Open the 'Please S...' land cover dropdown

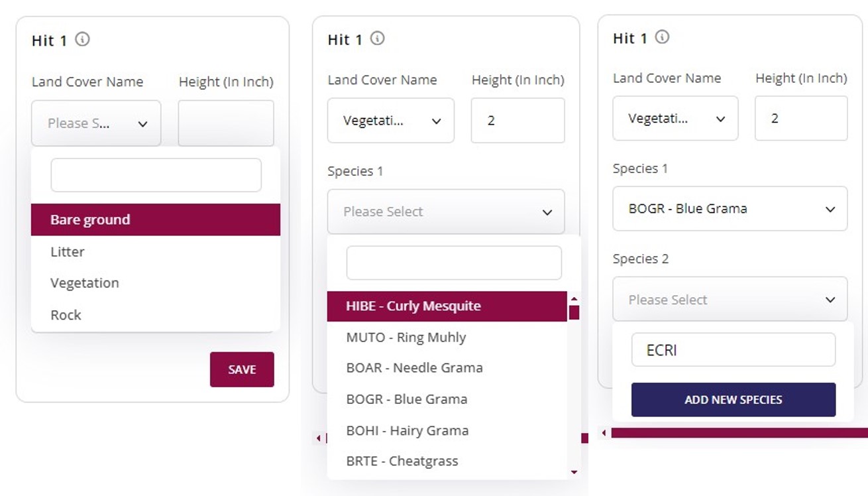tap(96, 123)
